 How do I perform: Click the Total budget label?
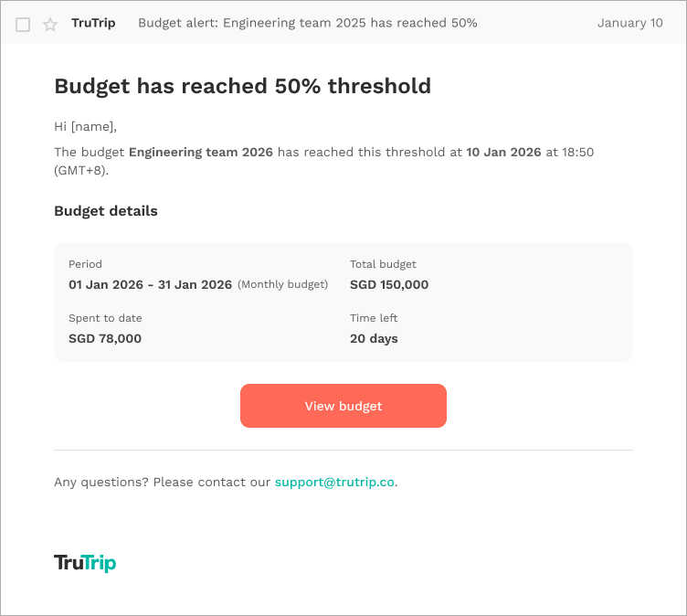pos(383,264)
